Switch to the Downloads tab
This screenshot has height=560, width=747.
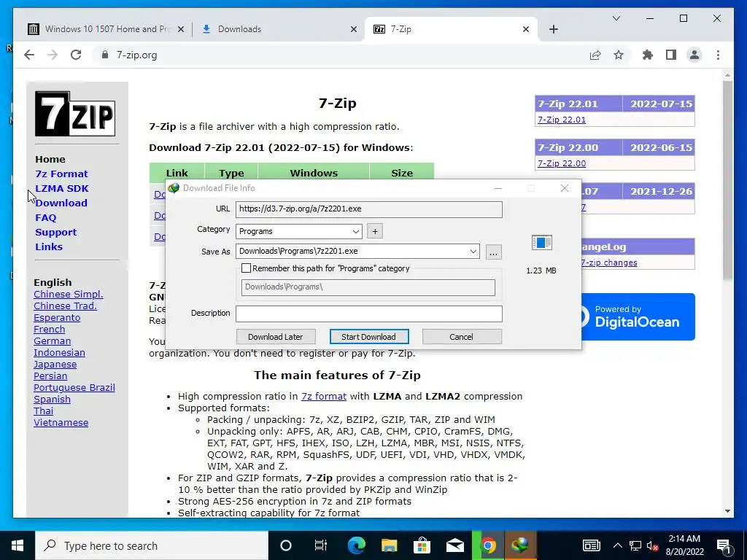279,29
